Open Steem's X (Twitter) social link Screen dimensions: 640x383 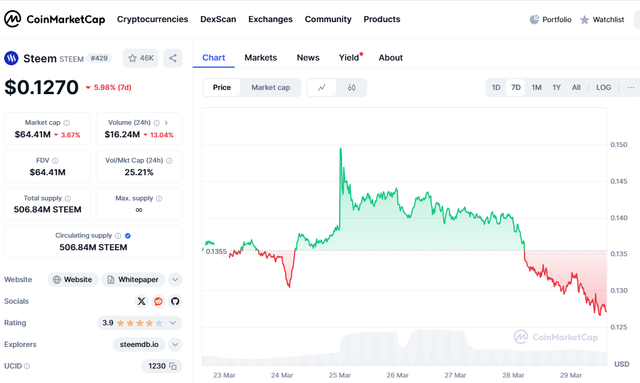141,301
